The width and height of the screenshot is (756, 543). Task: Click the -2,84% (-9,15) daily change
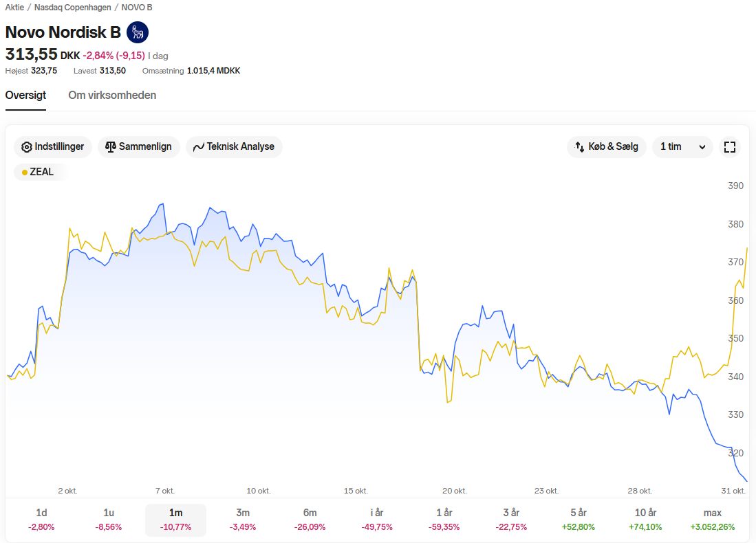pyautogui.click(x=114, y=56)
